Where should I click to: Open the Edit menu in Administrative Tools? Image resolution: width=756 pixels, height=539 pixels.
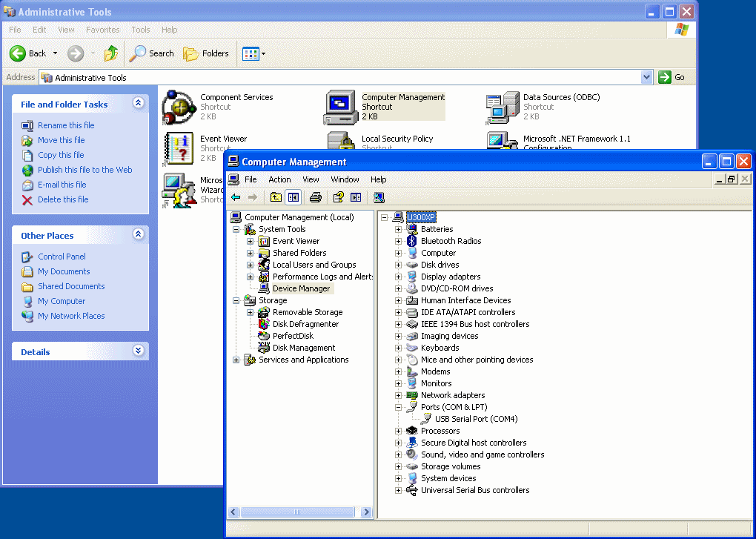39,30
